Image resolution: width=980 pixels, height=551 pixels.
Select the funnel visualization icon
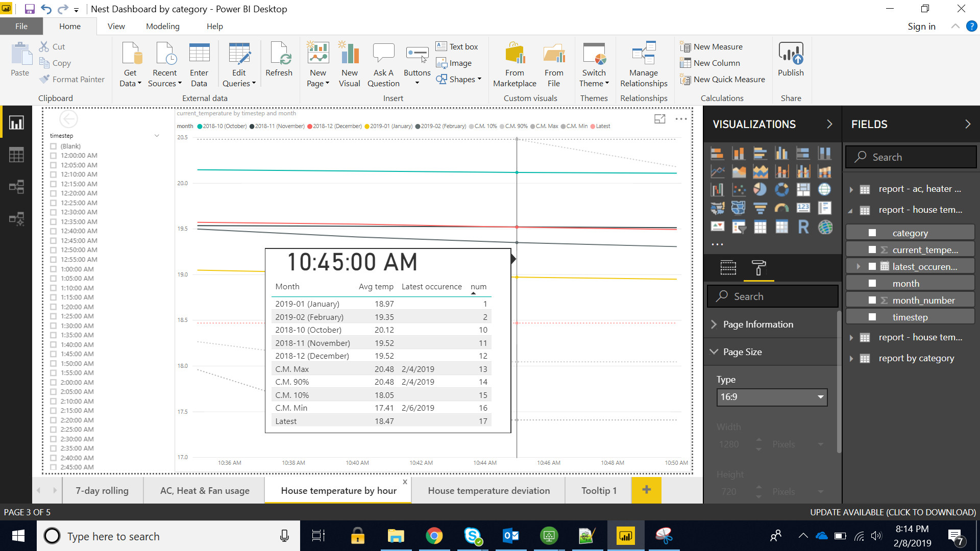tap(760, 208)
